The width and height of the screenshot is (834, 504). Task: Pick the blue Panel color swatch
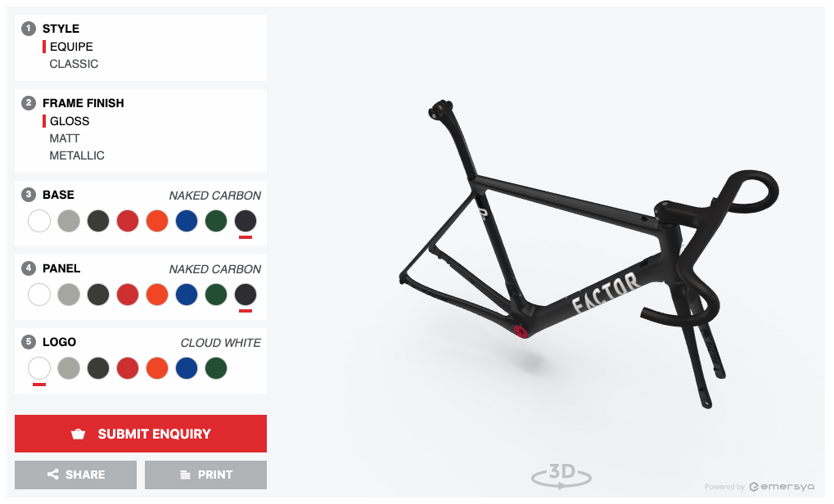(x=187, y=295)
